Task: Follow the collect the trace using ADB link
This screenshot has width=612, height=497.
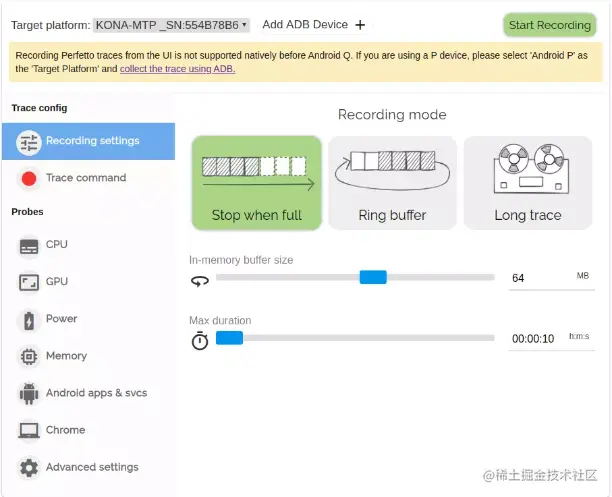Action: pos(178,69)
